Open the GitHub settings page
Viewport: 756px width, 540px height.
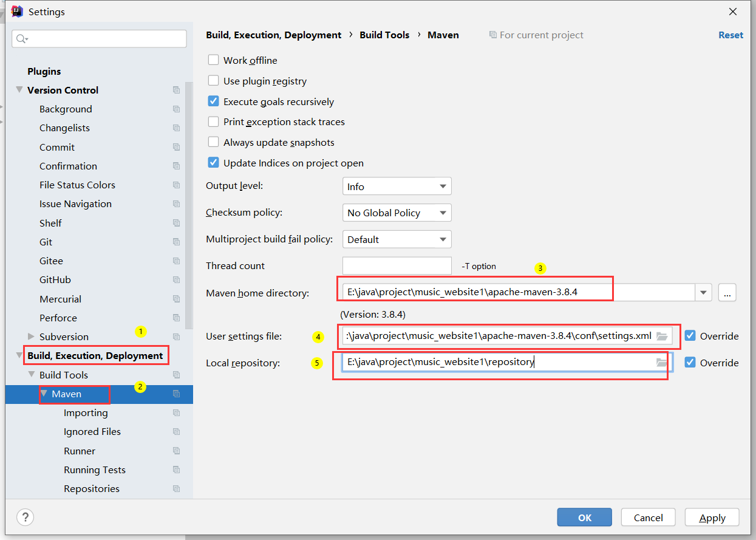click(x=55, y=280)
